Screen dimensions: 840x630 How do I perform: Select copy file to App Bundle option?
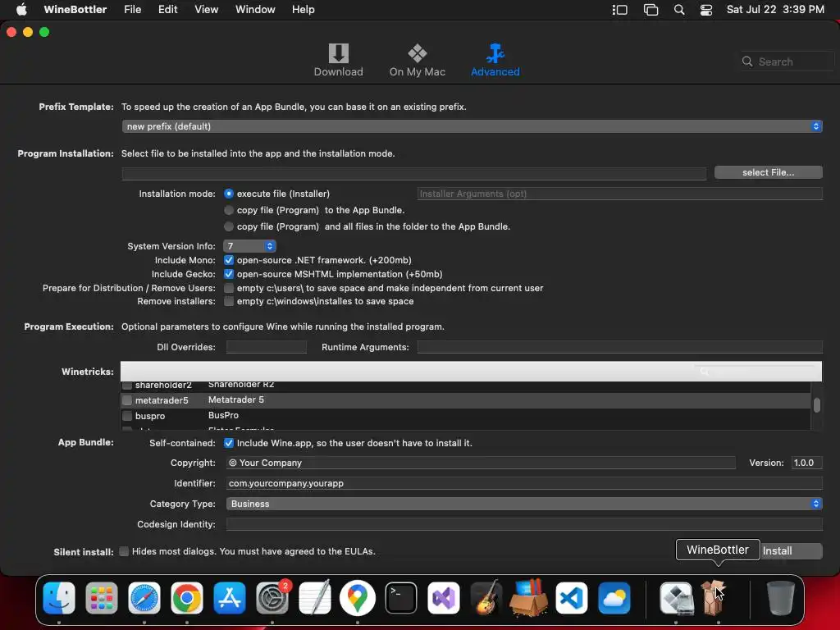click(x=229, y=210)
